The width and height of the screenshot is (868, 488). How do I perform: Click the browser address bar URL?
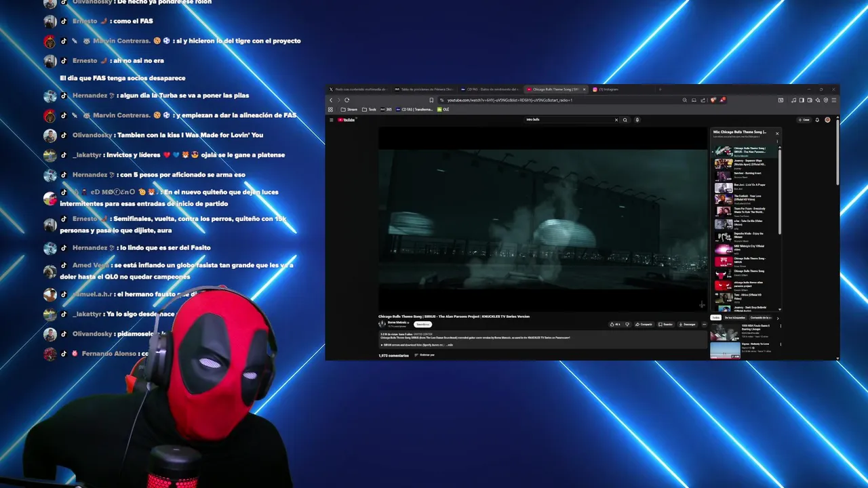tap(509, 100)
